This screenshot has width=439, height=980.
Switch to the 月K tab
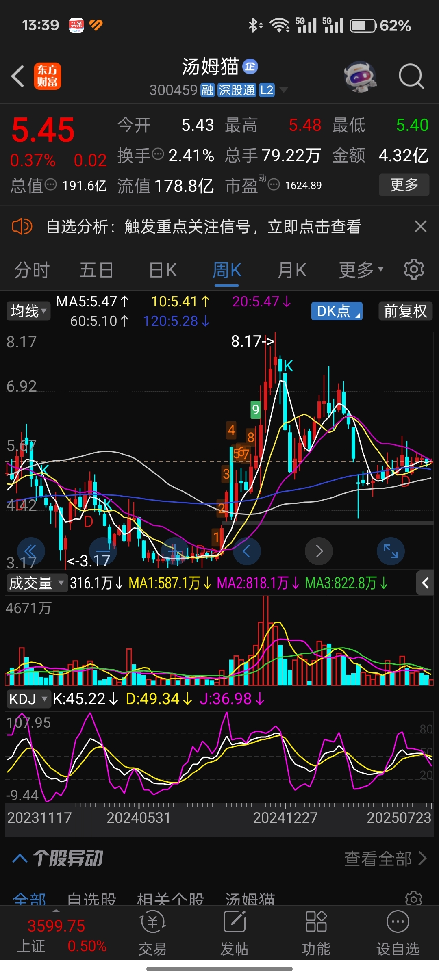292,270
